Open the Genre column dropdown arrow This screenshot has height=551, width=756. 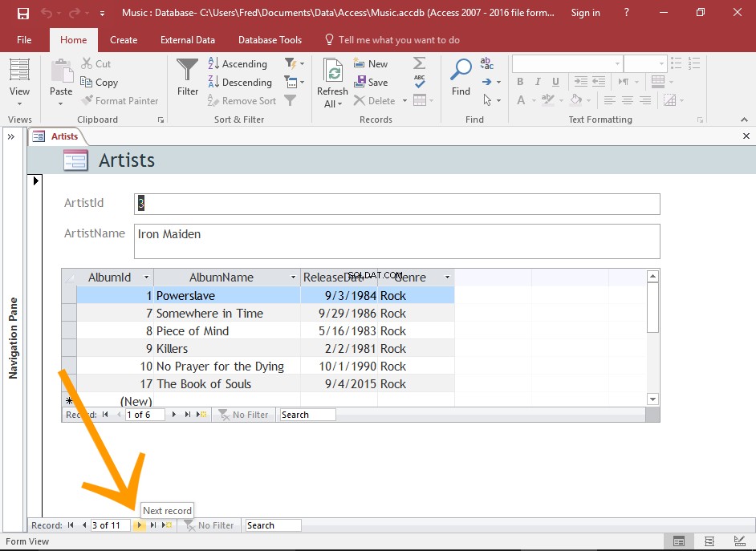point(448,278)
